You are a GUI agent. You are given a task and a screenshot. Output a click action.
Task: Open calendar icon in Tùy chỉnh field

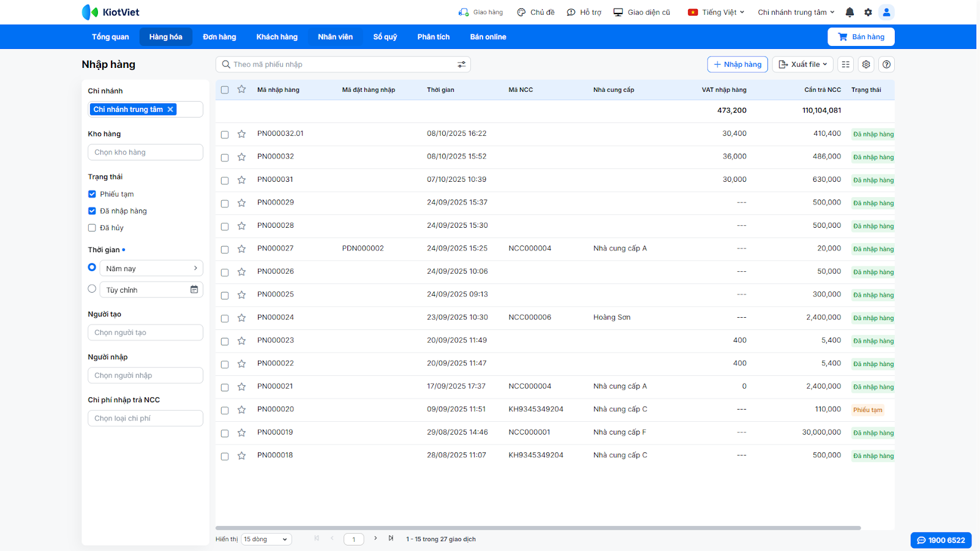point(194,290)
